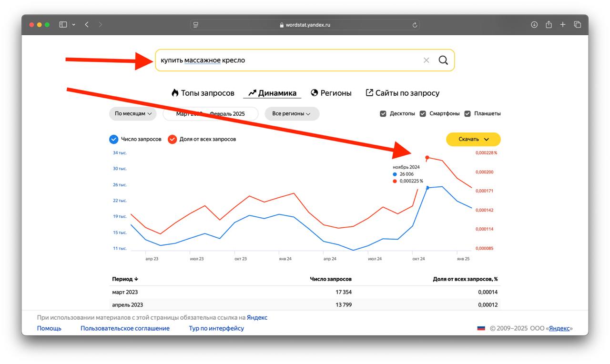Open the date range selector
The width and height of the screenshot is (610, 364).
tap(211, 114)
